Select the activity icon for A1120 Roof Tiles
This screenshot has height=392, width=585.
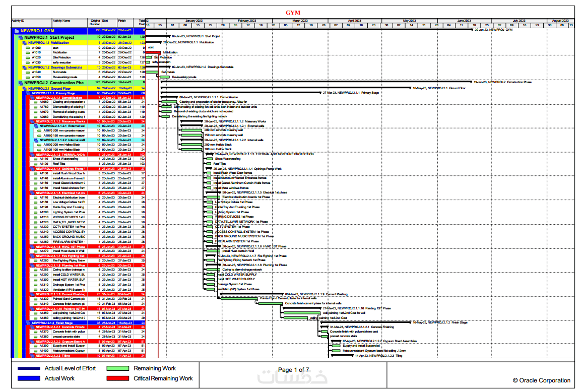[x=36, y=164]
